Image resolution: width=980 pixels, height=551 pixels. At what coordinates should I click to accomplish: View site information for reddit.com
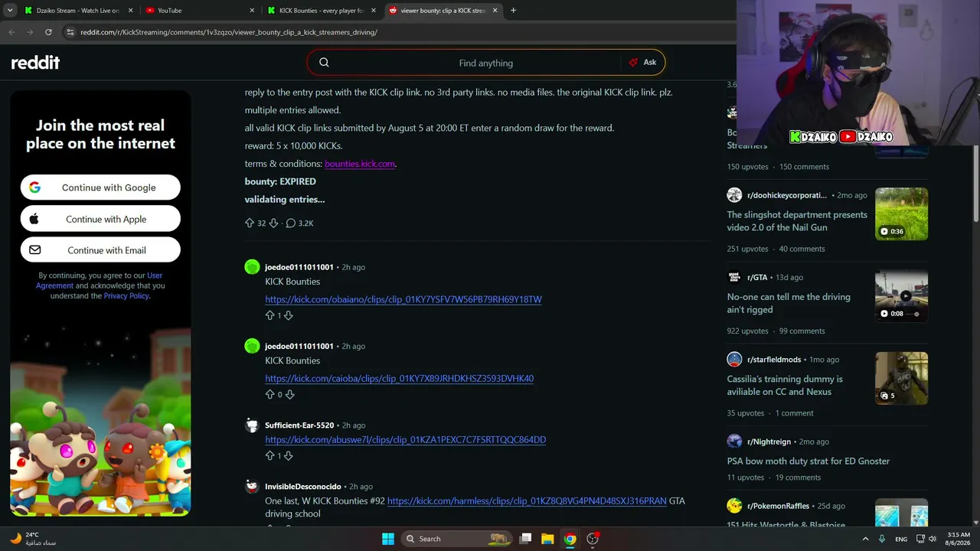tap(70, 32)
